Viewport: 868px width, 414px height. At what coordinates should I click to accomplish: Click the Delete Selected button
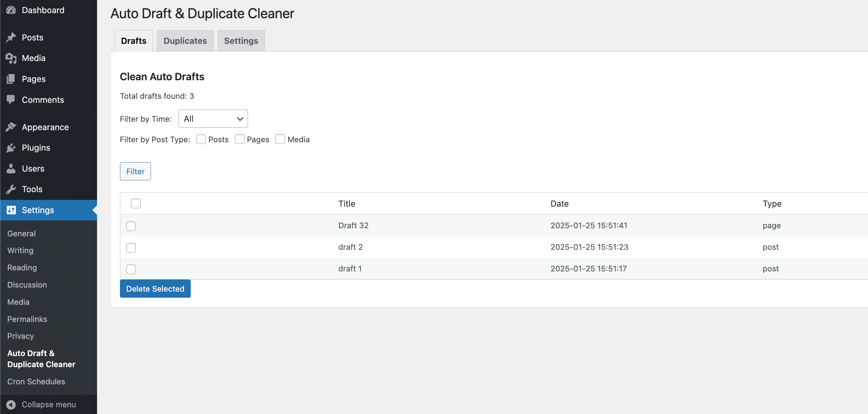click(x=155, y=289)
